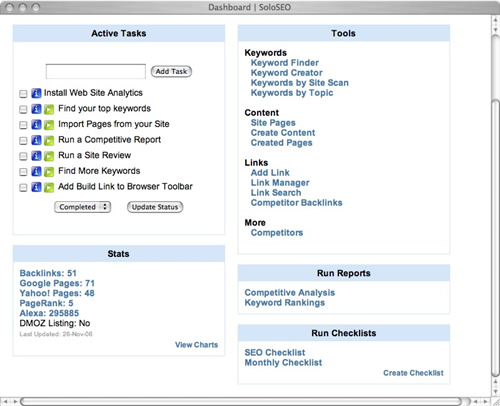This screenshot has height=406, width=500.
Task: Run the Competitive Analysis report
Action: click(x=290, y=293)
